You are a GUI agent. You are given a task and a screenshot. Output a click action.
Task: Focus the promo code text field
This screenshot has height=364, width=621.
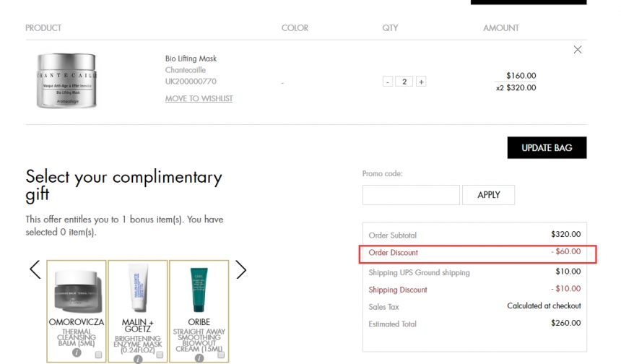(411, 195)
